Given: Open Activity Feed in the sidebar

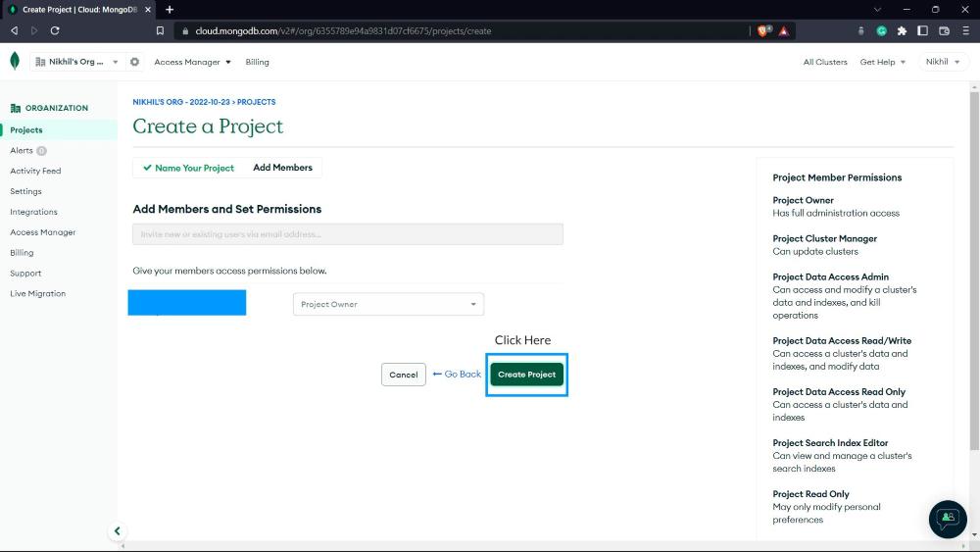Looking at the screenshot, I should click(35, 171).
